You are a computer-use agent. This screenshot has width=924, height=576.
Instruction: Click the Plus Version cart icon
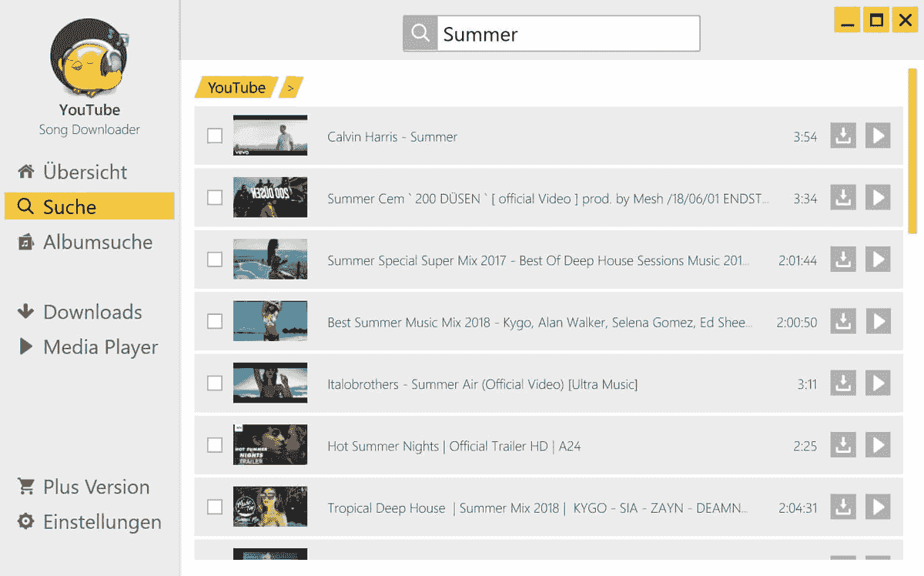[x=26, y=486]
